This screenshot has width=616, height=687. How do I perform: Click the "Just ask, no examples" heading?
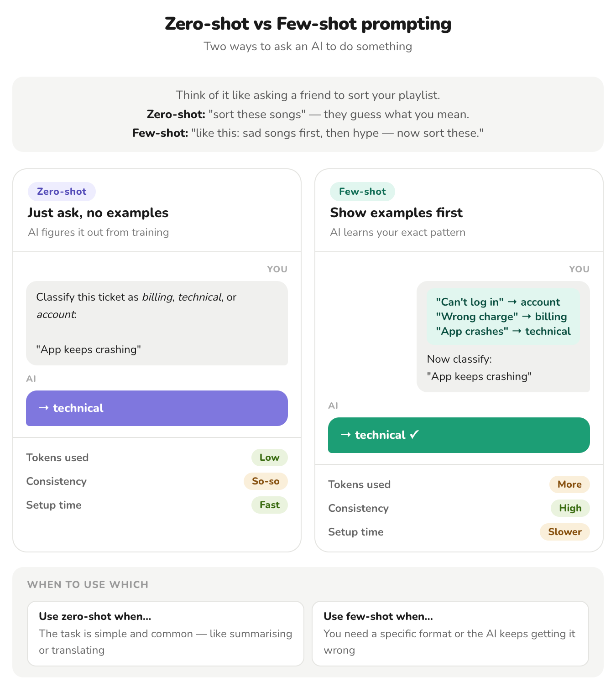click(98, 213)
